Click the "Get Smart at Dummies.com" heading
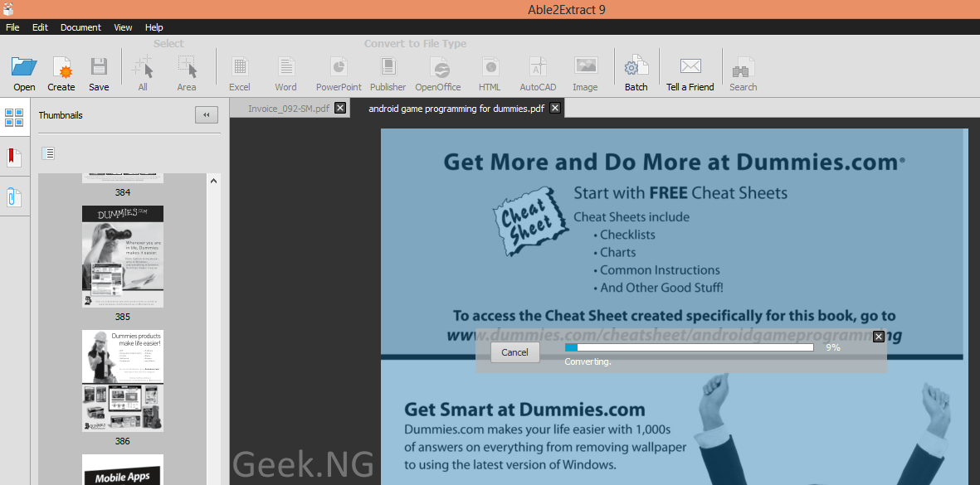Image resolution: width=980 pixels, height=485 pixels. [x=525, y=410]
